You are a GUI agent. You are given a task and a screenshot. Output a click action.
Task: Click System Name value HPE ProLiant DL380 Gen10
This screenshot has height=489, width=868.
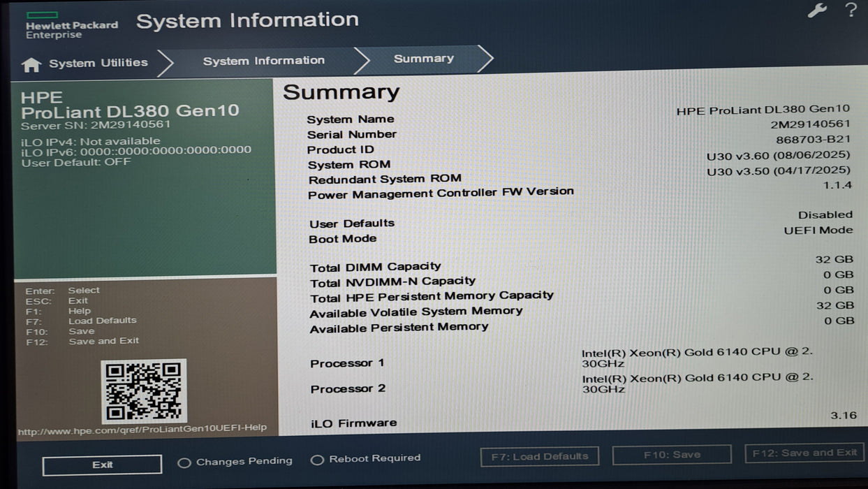coord(763,110)
